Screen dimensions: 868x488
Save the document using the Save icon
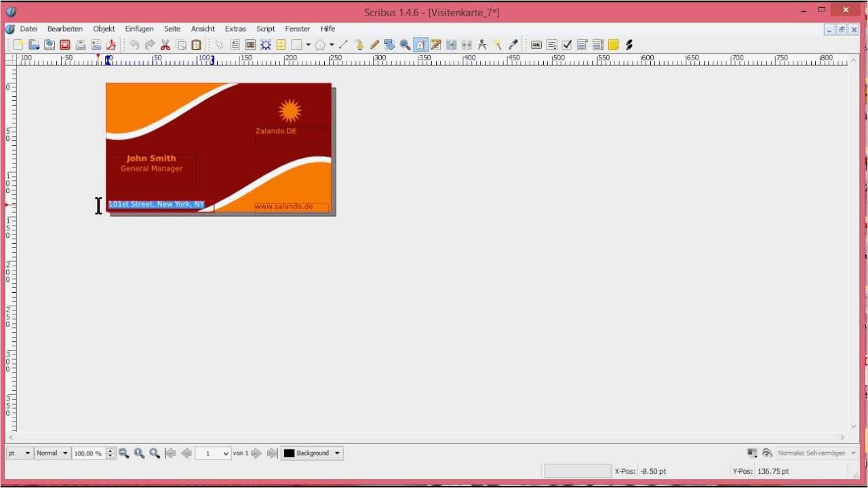click(50, 45)
